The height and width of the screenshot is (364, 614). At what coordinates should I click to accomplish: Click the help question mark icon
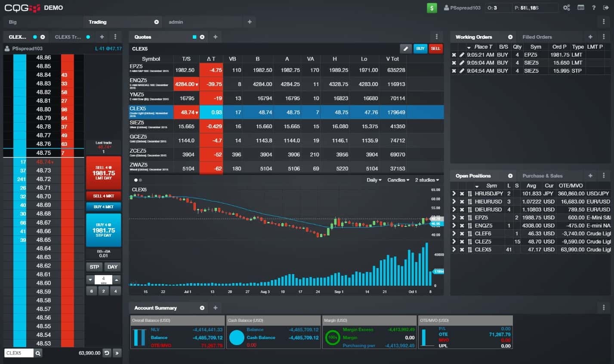pos(594,8)
